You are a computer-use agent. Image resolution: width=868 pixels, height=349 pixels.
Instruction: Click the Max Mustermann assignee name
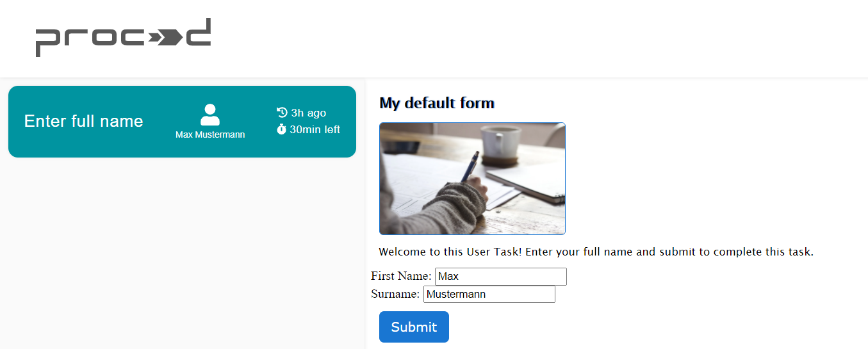click(x=210, y=134)
